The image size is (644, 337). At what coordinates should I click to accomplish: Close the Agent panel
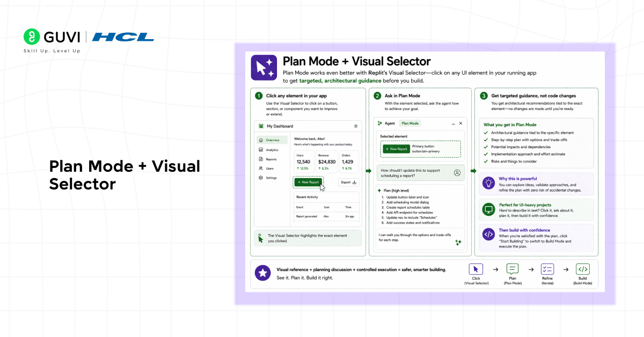[460, 123]
